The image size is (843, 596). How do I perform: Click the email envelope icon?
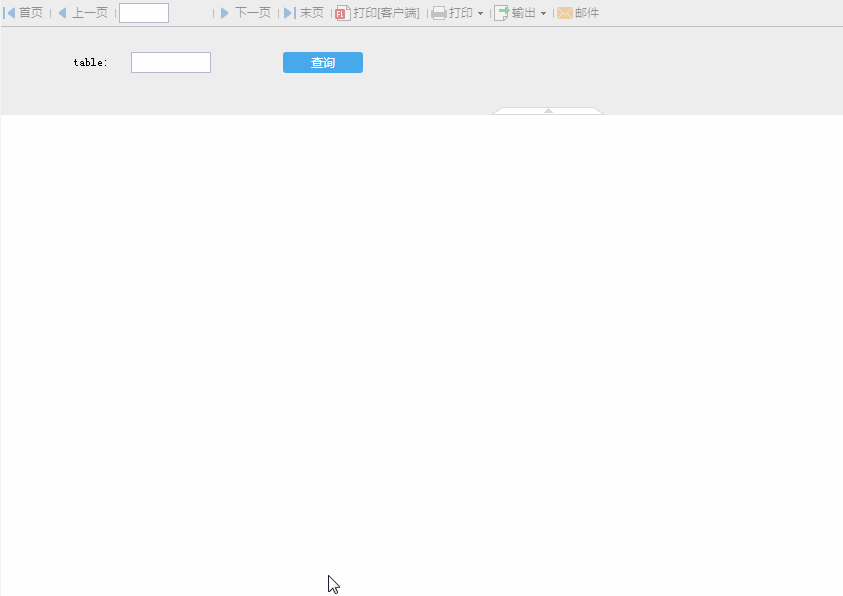tap(565, 13)
